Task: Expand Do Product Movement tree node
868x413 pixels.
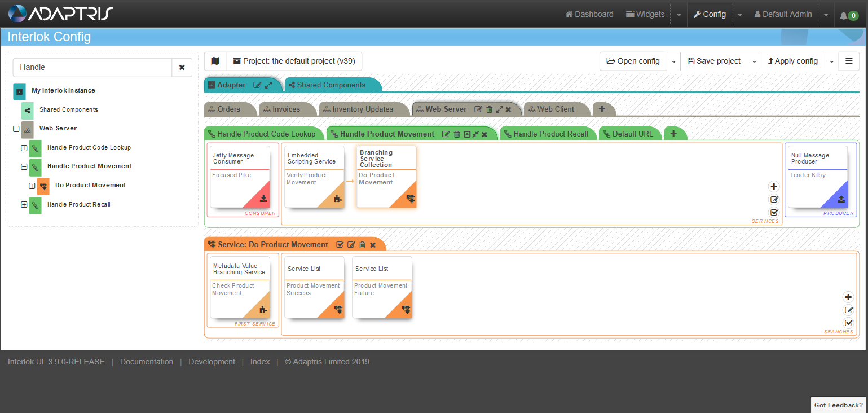Action: point(32,186)
